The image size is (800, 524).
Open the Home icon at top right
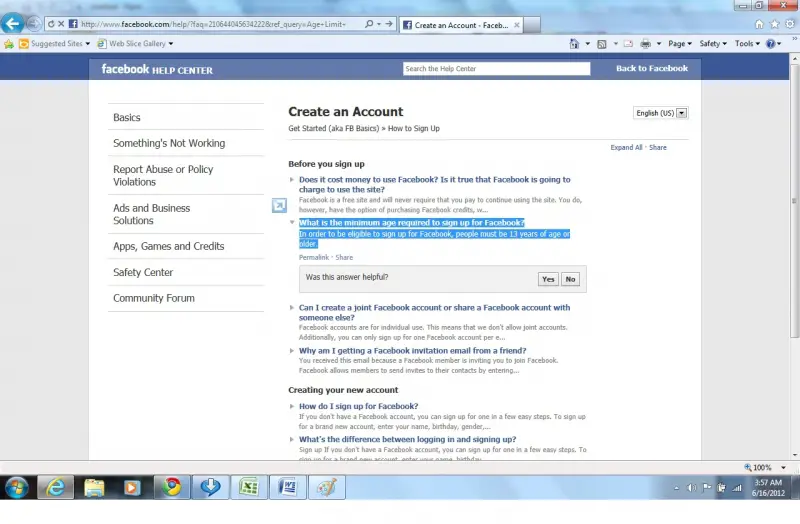tap(759, 24)
